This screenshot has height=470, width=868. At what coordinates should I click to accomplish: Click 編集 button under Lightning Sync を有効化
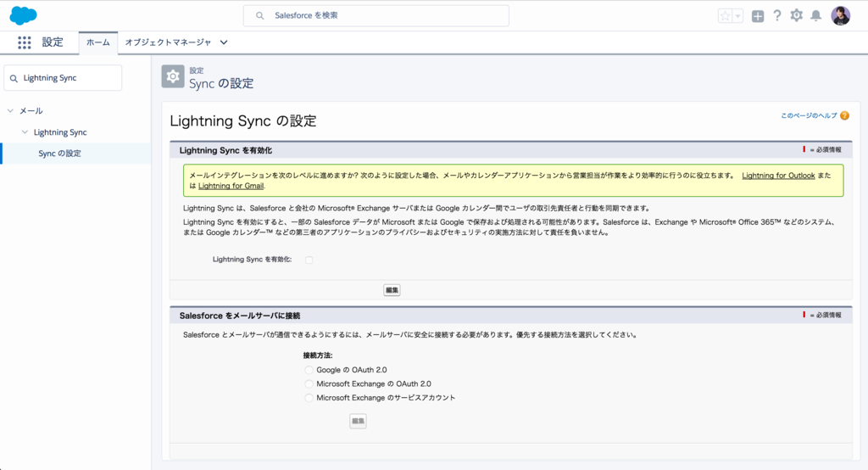point(392,290)
